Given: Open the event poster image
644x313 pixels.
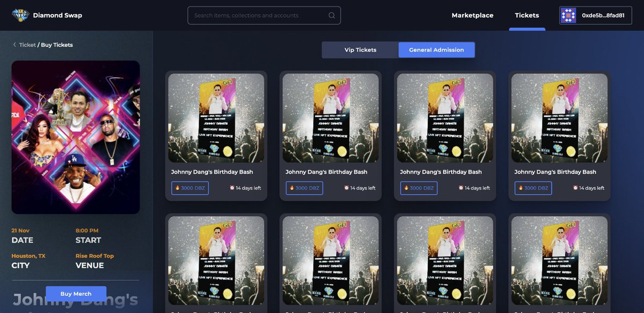Looking at the screenshot, I should point(76,137).
